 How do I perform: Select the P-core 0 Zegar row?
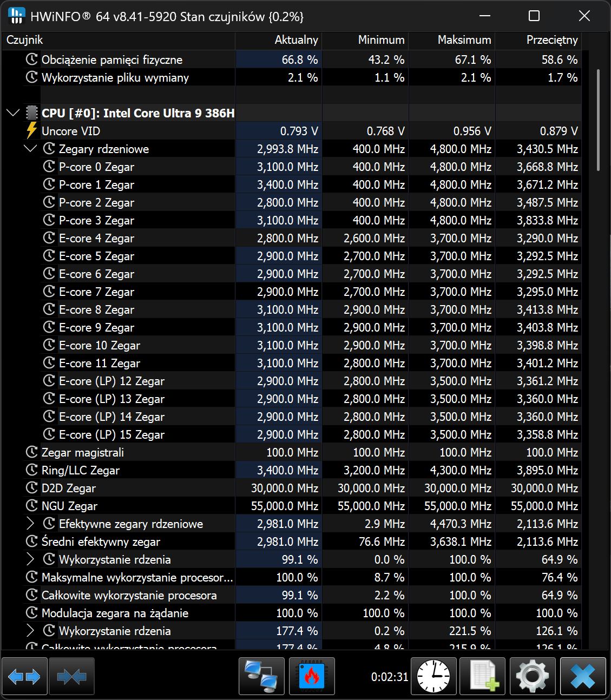96,167
